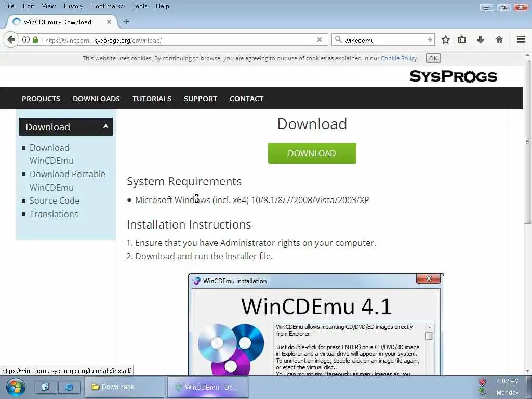Collapse the Download sidebar header
The image size is (532, 399).
click(66, 127)
